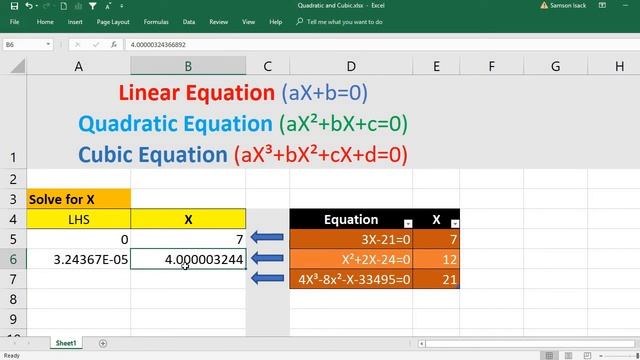Select the 3X-21=0 equation cell
The height and width of the screenshot is (360, 640).
click(x=351, y=239)
